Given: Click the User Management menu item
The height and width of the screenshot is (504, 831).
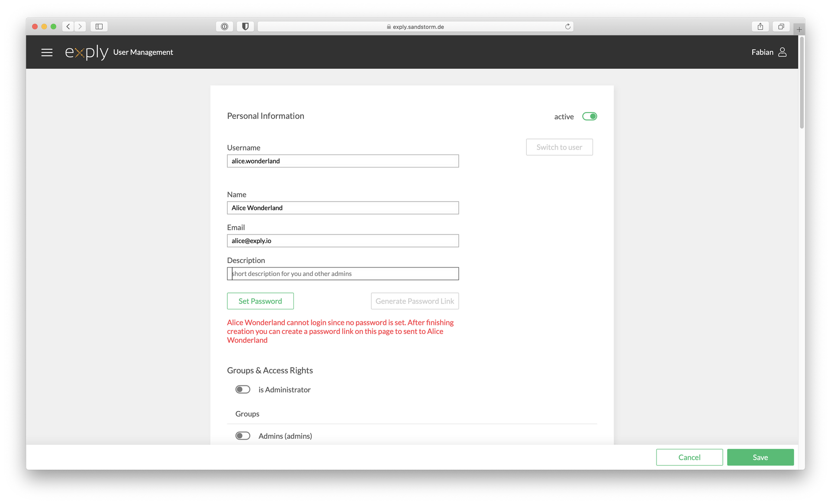Looking at the screenshot, I should 142,51.
